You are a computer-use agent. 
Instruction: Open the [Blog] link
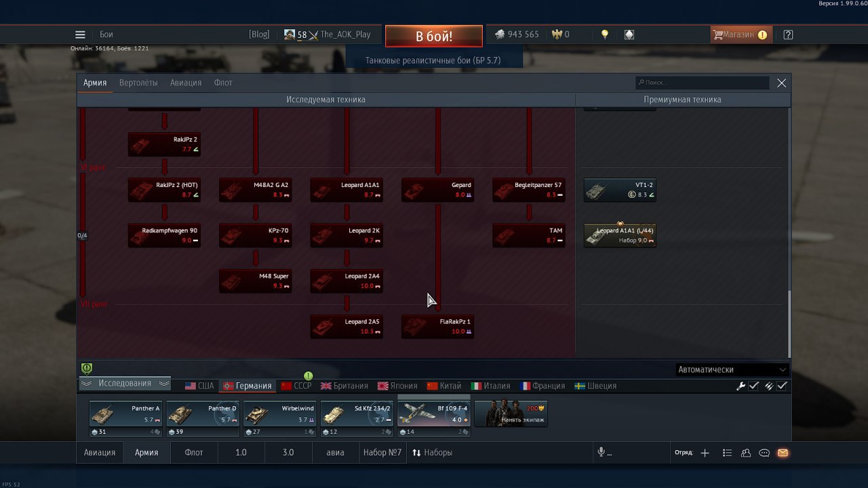[x=259, y=35]
